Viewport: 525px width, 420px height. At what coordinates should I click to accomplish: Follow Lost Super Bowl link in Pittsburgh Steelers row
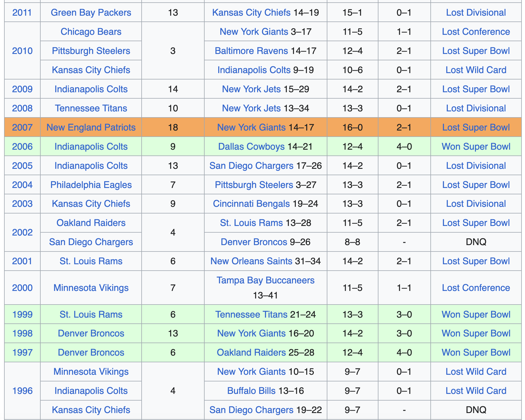[476, 51]
